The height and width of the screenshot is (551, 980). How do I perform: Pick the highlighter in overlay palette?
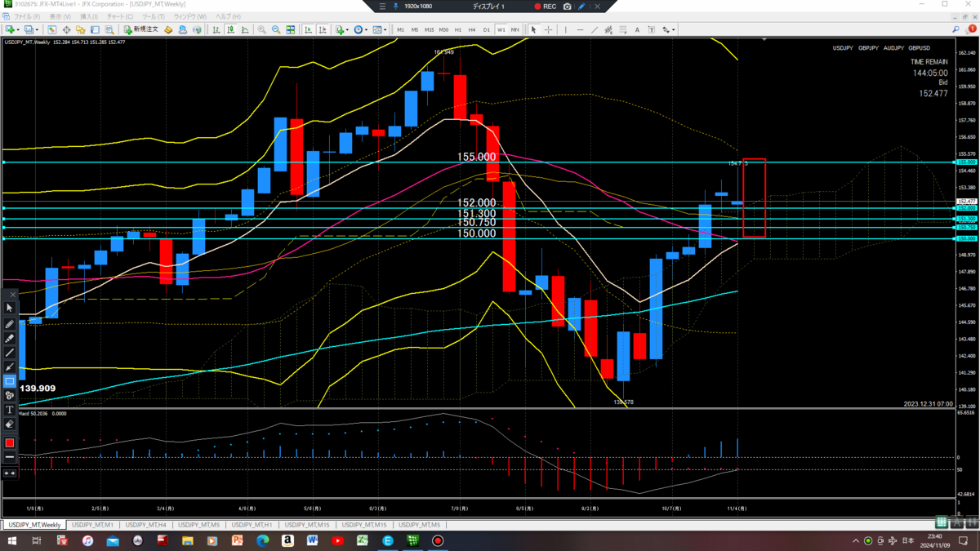pyautogui.click(x=10, y=338)
